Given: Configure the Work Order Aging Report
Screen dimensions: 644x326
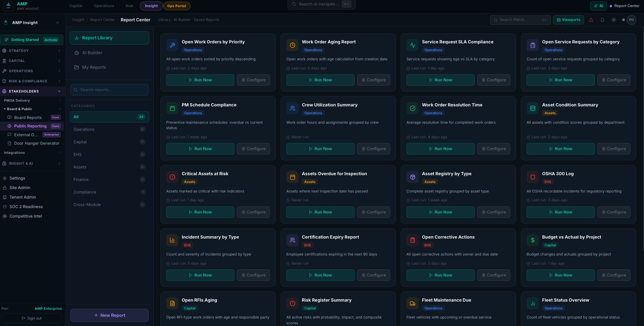Looking at the screenshot, I should click(373, 80).
